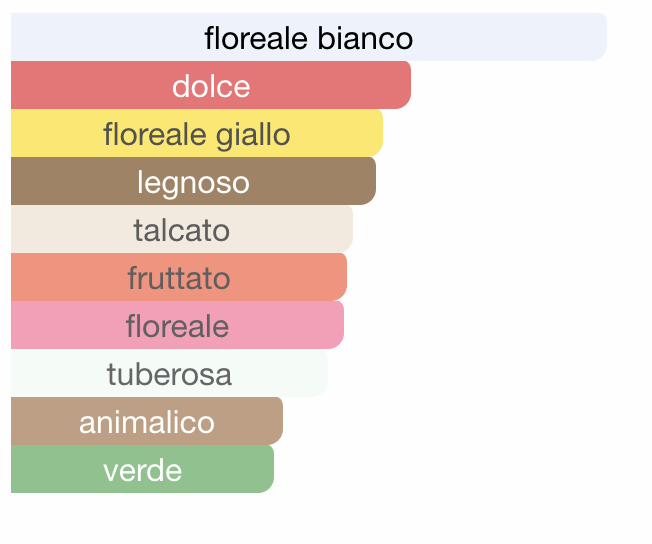Open the 'floreale giallo' text label
Viewport: 652px width, 544px height.
pyautogui.click(x=197, y=136)
